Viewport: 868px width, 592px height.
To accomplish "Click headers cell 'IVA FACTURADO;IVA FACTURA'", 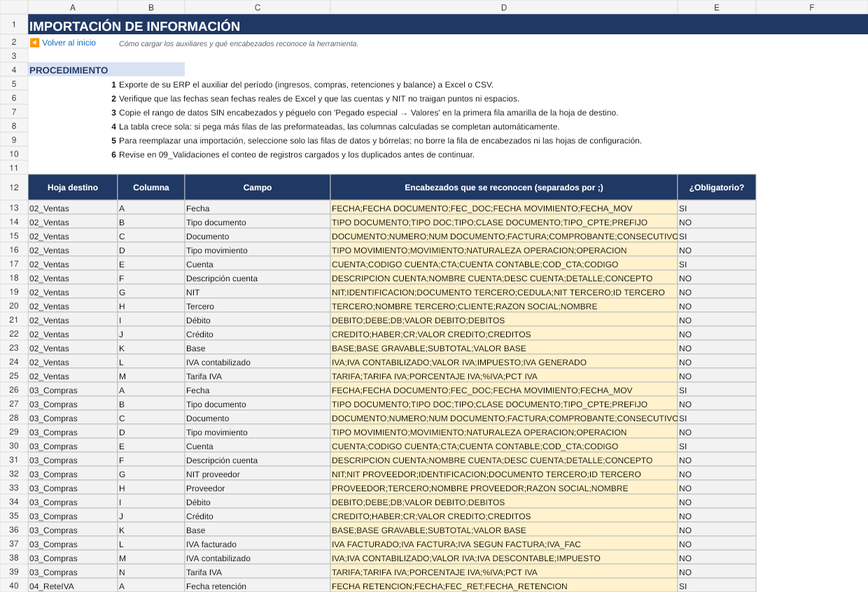I will 504,544.
